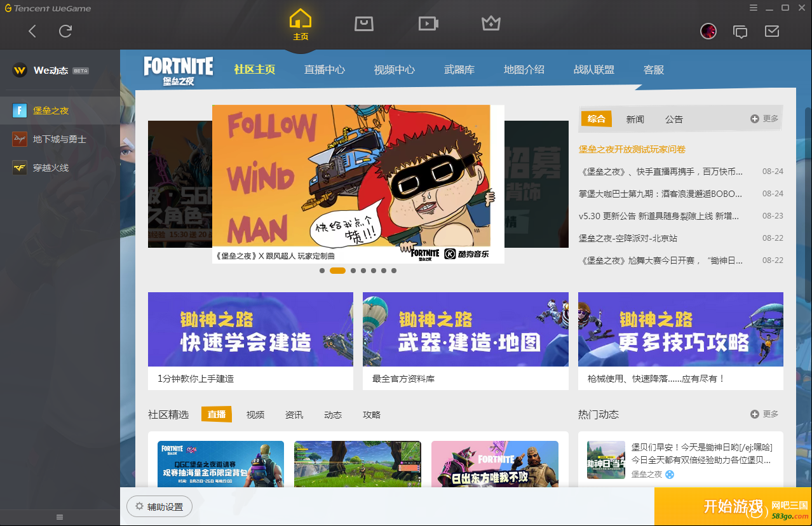Select the 公告 news tab

(x=674, y=119)
